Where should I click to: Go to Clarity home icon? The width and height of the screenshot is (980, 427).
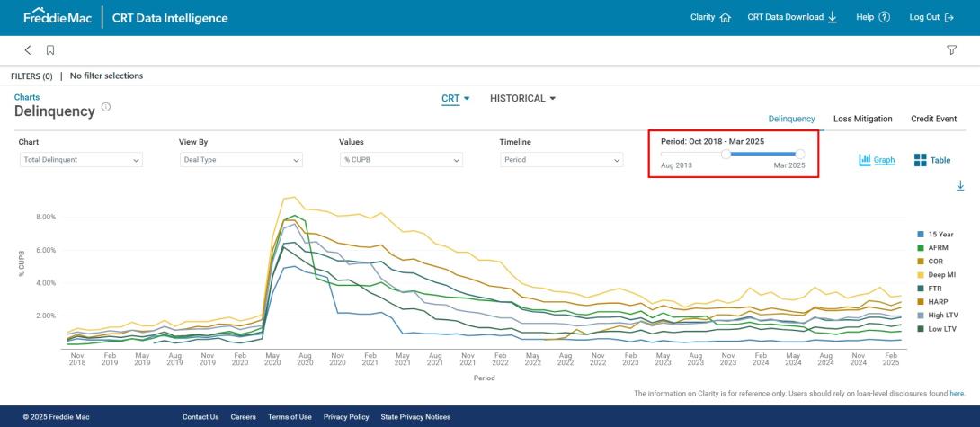click(x=726, y=18)
